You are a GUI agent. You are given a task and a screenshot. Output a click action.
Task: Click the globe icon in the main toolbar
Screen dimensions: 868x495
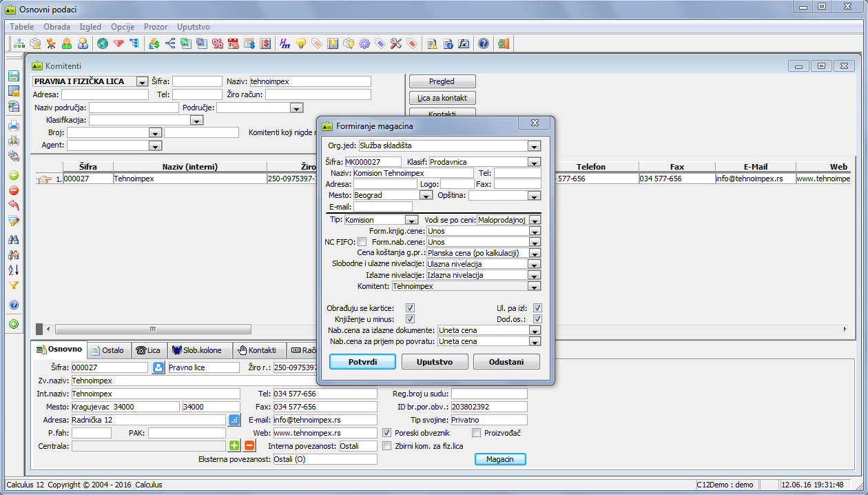pos(103,43)
